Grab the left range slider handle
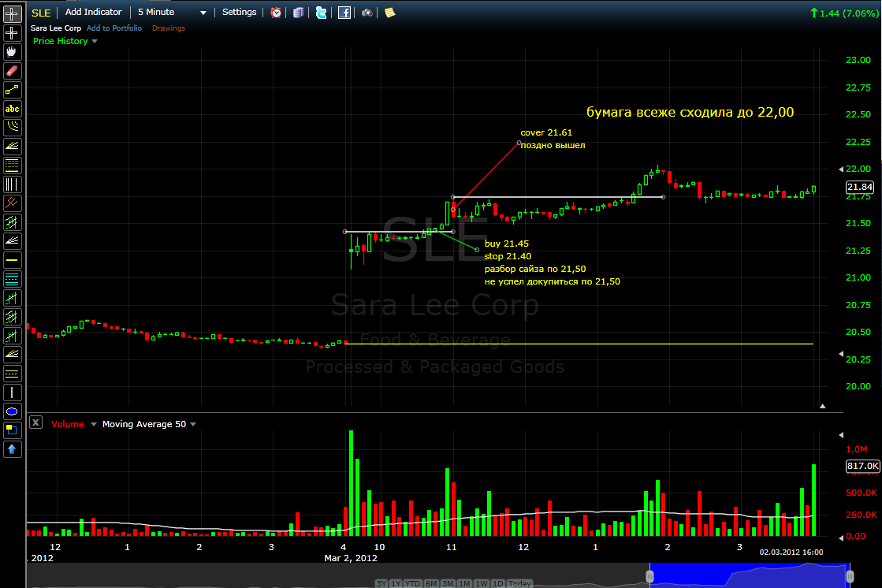Viewport: 882px width, 588px height. pos(649,576)
